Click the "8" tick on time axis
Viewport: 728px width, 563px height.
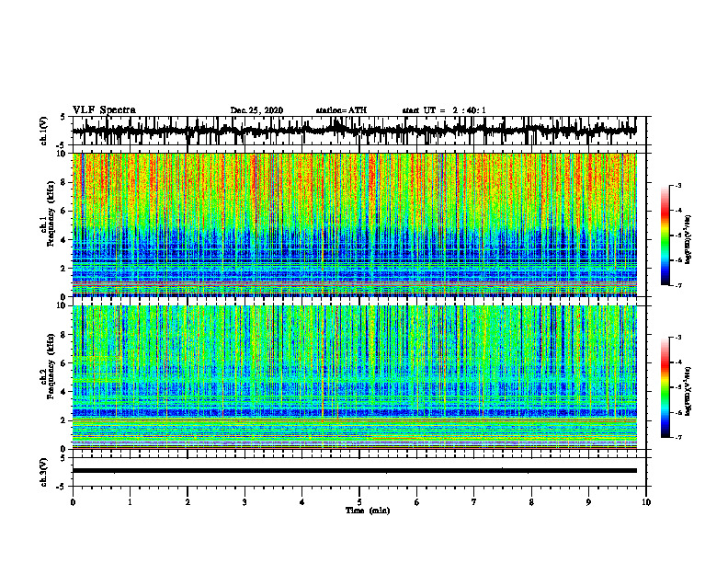531,502
